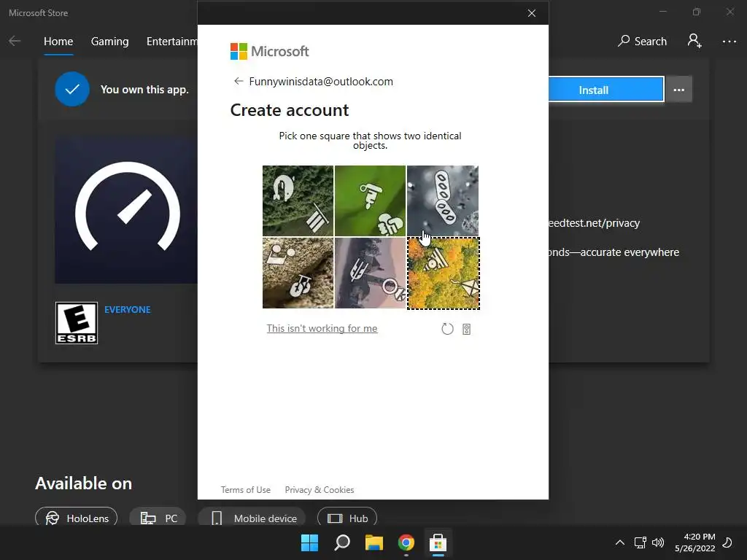Go to the Home tab in Microsoft Store
Screen dimensions: 747x560
click(58, 42)
